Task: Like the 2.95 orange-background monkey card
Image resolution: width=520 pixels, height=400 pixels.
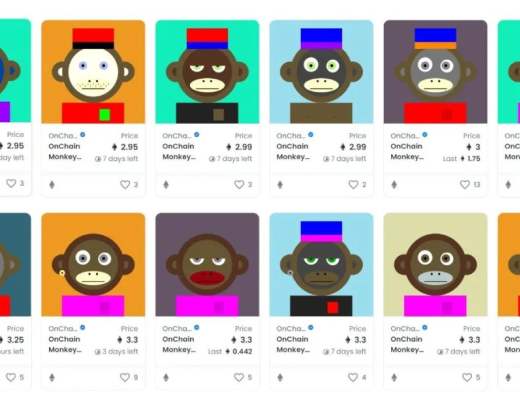Action: pyautogui.click(x=125, y=184)
